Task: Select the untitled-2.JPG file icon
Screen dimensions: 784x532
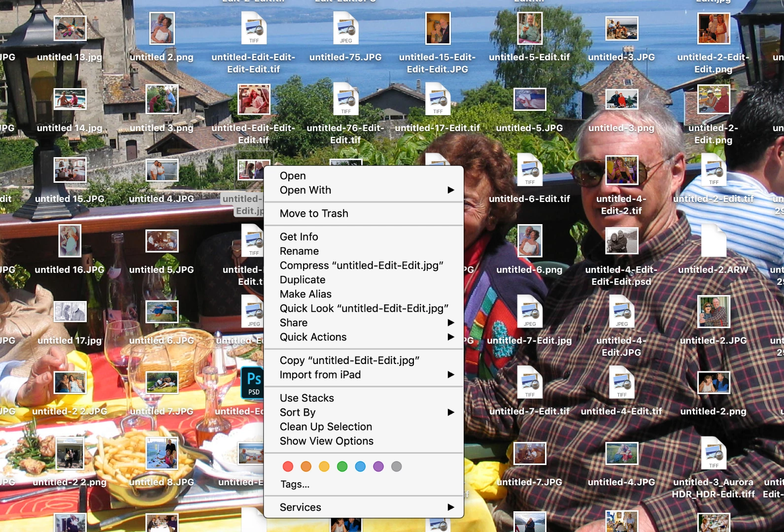Action: (x=714, y=312)
